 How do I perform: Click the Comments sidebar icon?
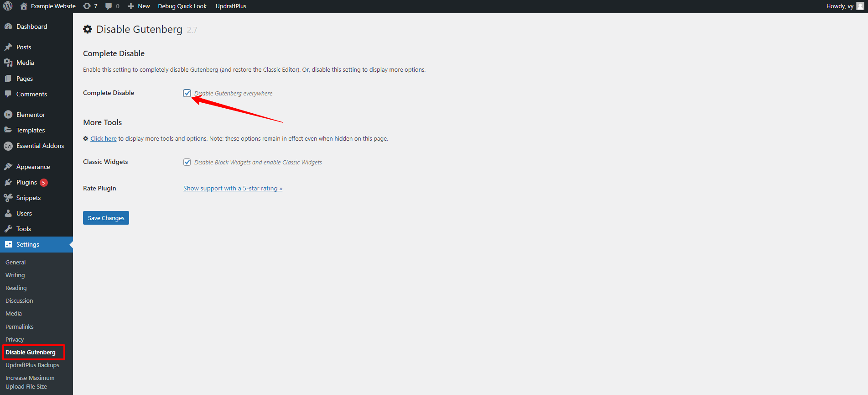pyautogui.click(x=8, y=94)
